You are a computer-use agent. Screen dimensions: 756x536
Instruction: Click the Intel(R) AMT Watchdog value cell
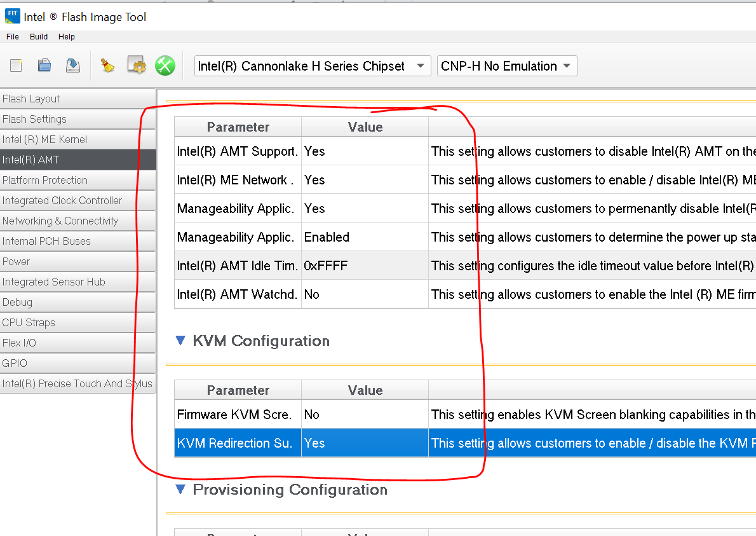click(365, 294)
